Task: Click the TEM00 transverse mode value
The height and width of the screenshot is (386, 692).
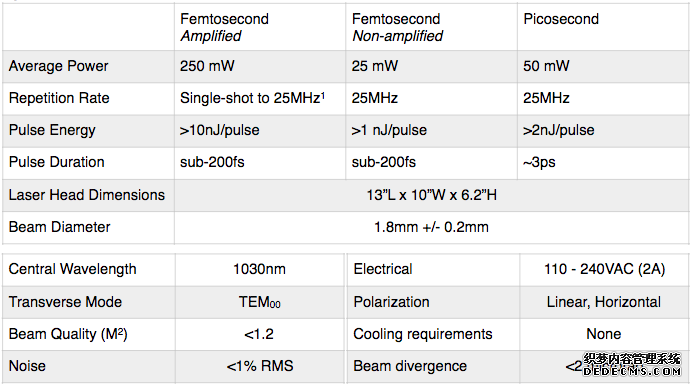Action: [x=260, y=302]
